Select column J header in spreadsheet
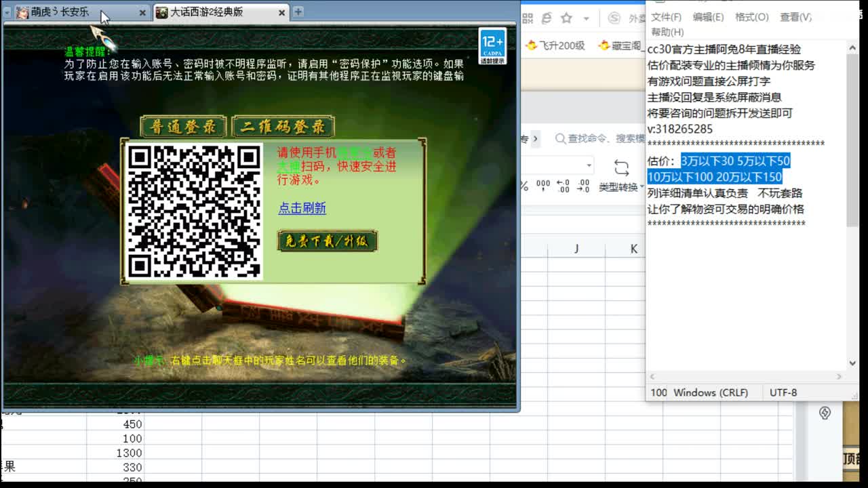 tap(576, 249)
